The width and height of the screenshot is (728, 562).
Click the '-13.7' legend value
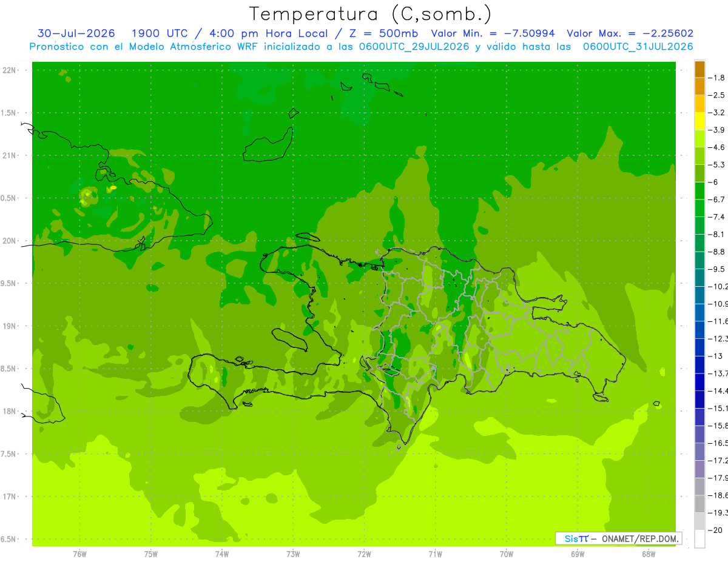(718, 373)
